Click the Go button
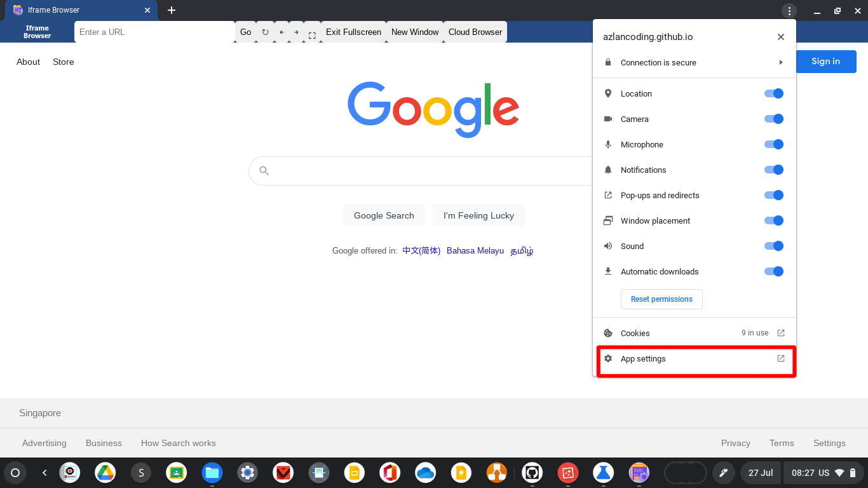 pyautogui.click(x=245, y=32)
